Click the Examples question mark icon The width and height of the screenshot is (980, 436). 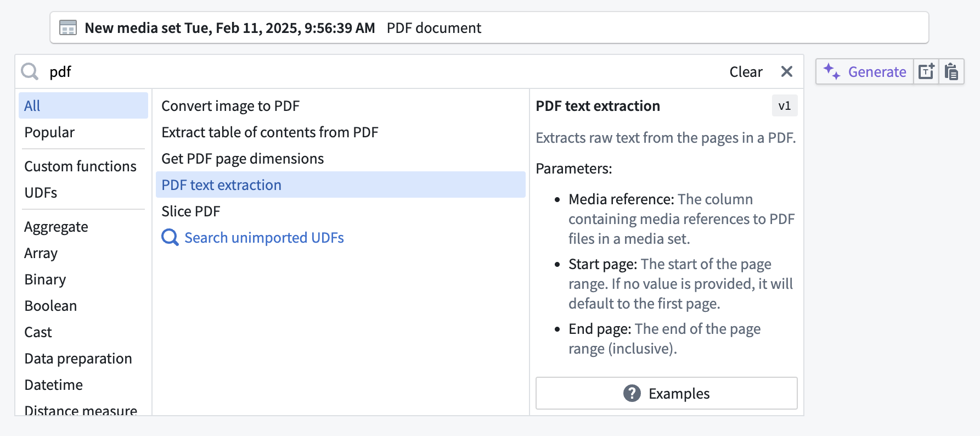[632, 393]
